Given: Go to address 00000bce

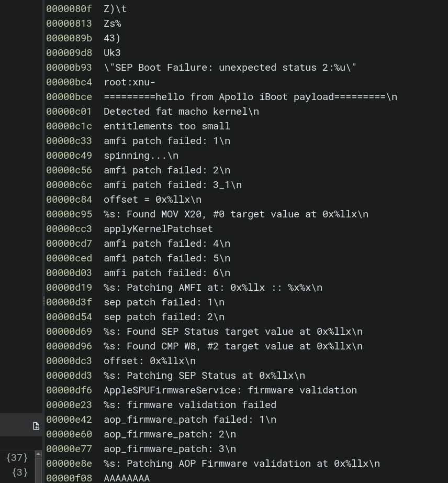Looking at the screenshot, I should pyautogui.click(x=69, y=97).
